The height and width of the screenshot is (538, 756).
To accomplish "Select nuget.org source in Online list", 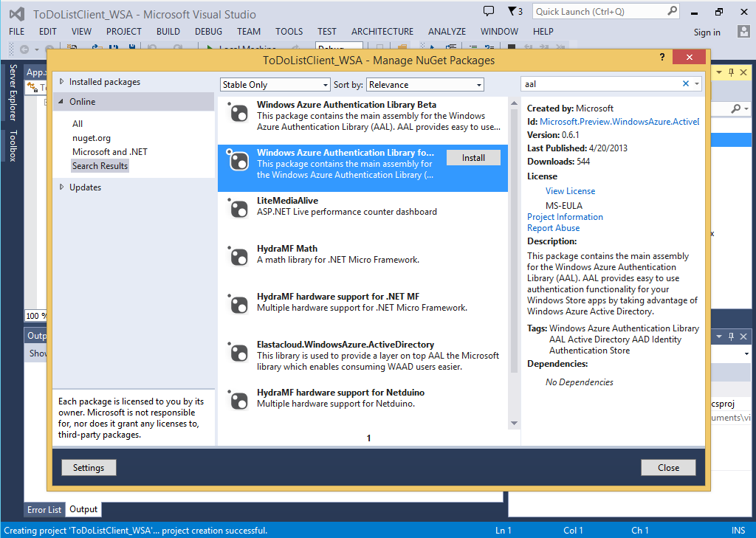I will pos(92,138).
